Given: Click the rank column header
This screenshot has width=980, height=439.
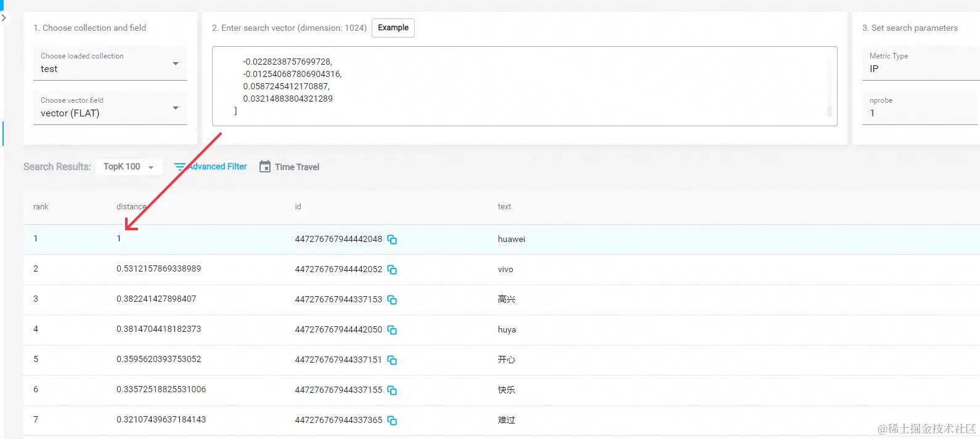Looking at the screenshot, I should click(x=41, y=207).
